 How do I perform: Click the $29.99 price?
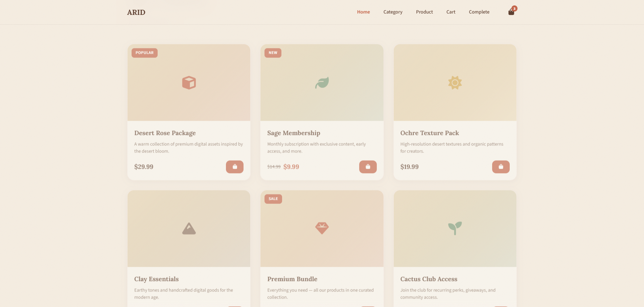pos(144,167)
